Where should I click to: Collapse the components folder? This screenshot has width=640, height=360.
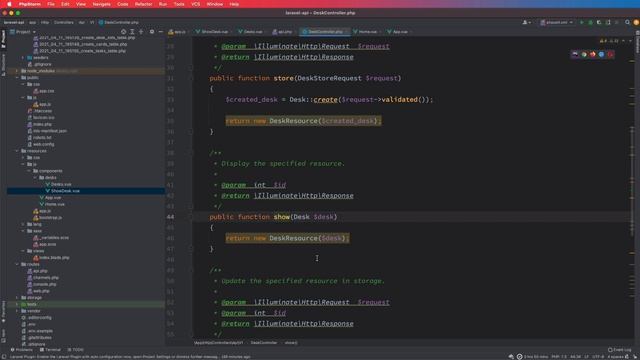pyautogui.click(x=29, y=171)
